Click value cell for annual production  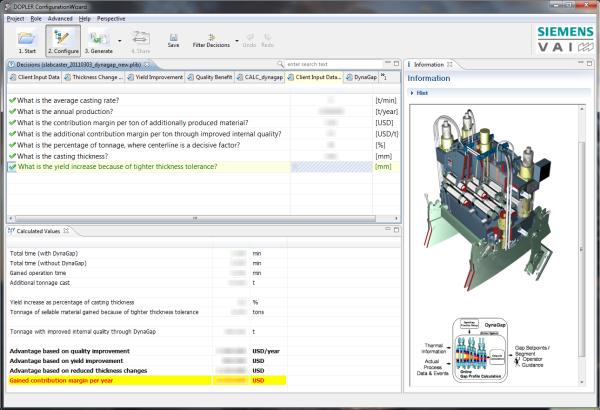click(331, 111)
